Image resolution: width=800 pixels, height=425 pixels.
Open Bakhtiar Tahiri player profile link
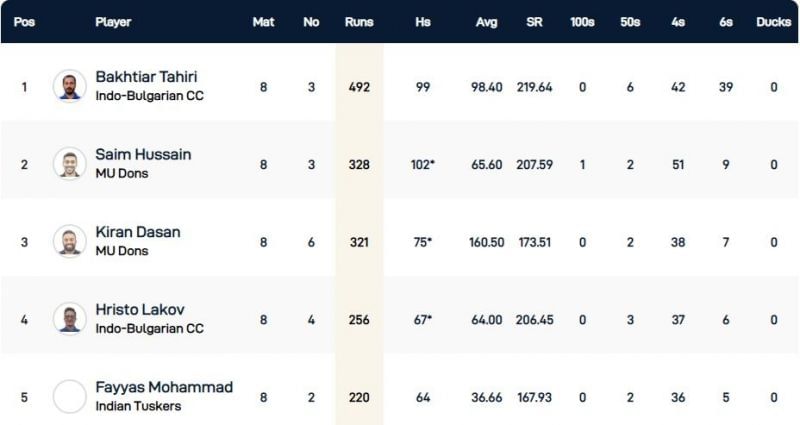tap(147, 77)
